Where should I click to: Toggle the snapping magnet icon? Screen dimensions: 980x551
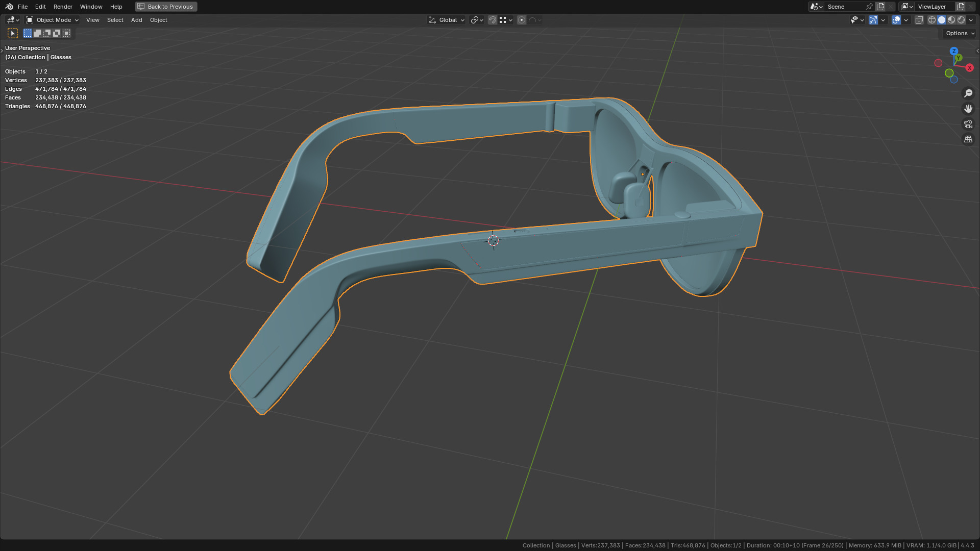(x=493, y=20)
